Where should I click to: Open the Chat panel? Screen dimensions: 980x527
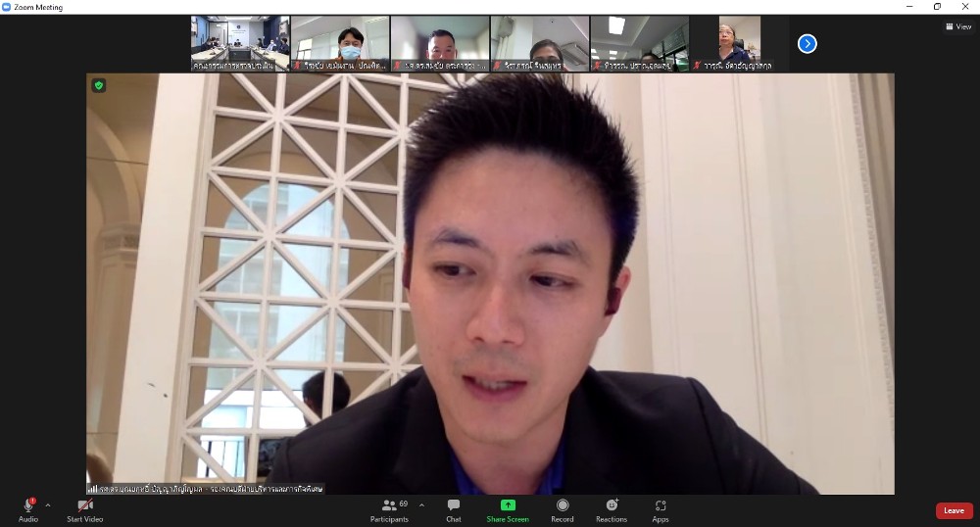[453, 506]
